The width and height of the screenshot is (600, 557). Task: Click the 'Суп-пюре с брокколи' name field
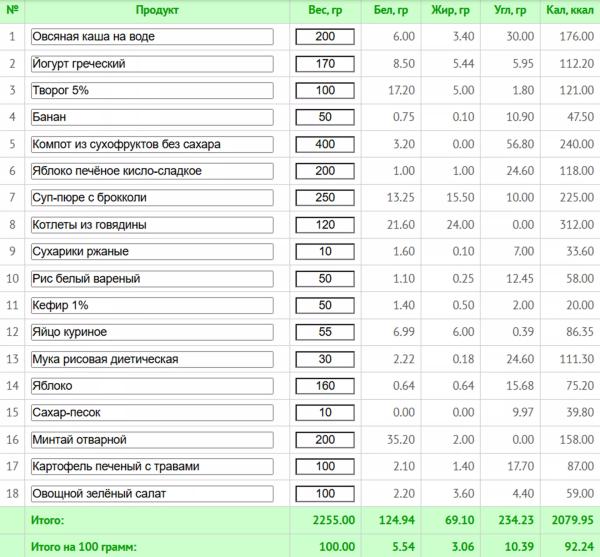(152, 198)
